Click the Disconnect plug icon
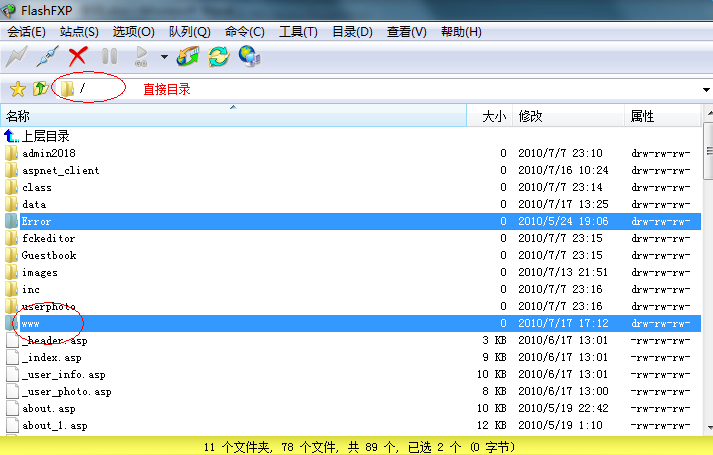 coord(47,57)
